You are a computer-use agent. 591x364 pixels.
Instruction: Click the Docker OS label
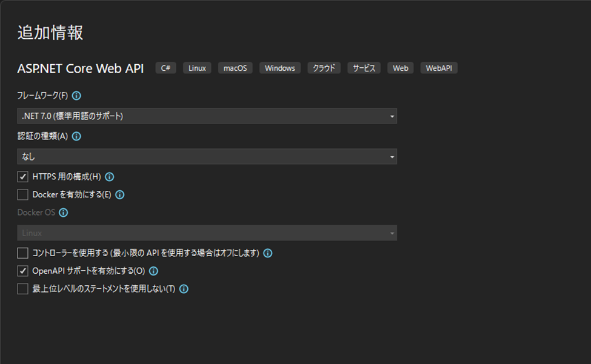point(36,213)
